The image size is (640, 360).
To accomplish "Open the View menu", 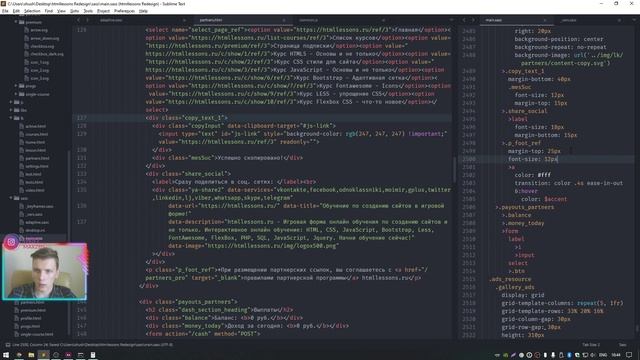I will [x=61, y=11].
